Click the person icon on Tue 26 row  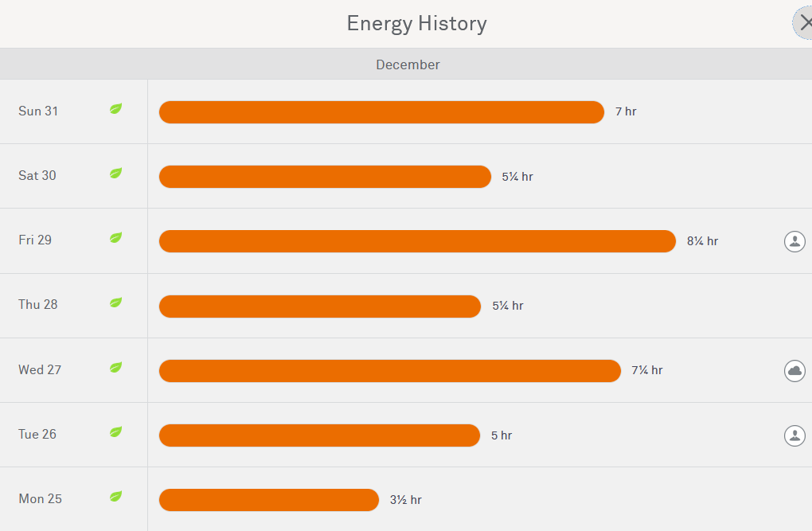[x=794, y=435]
